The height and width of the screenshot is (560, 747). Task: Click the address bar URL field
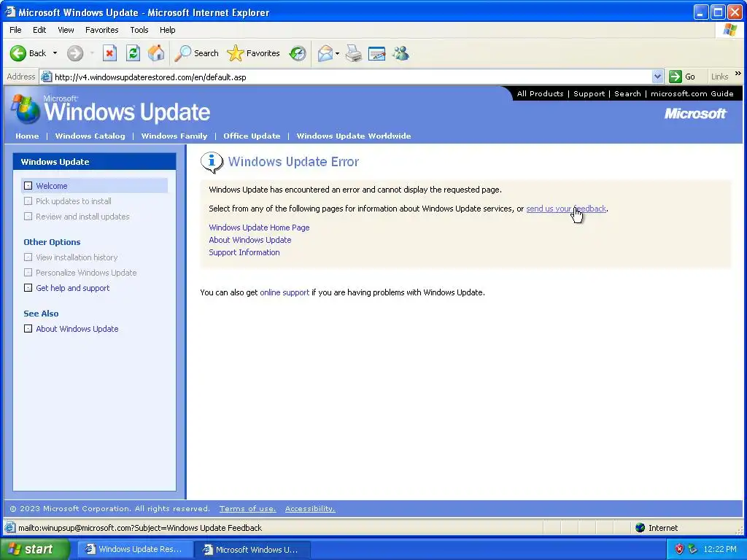point(352,77)
